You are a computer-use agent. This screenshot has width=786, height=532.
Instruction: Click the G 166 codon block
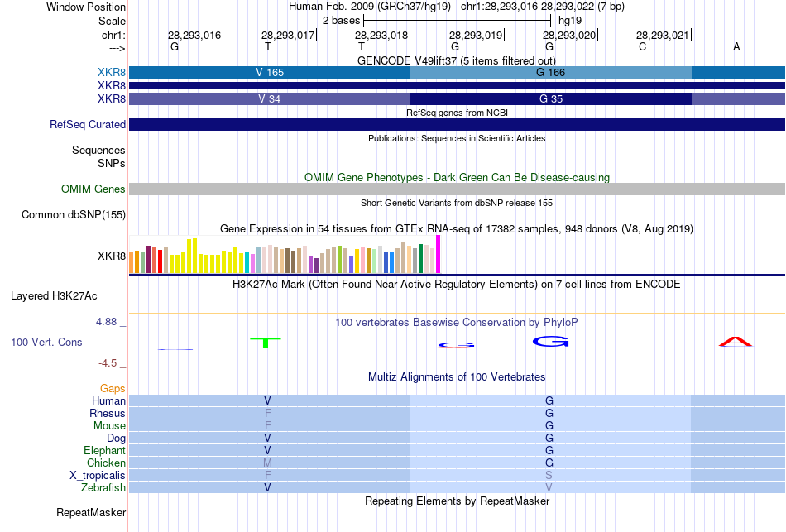click(550, 72)
